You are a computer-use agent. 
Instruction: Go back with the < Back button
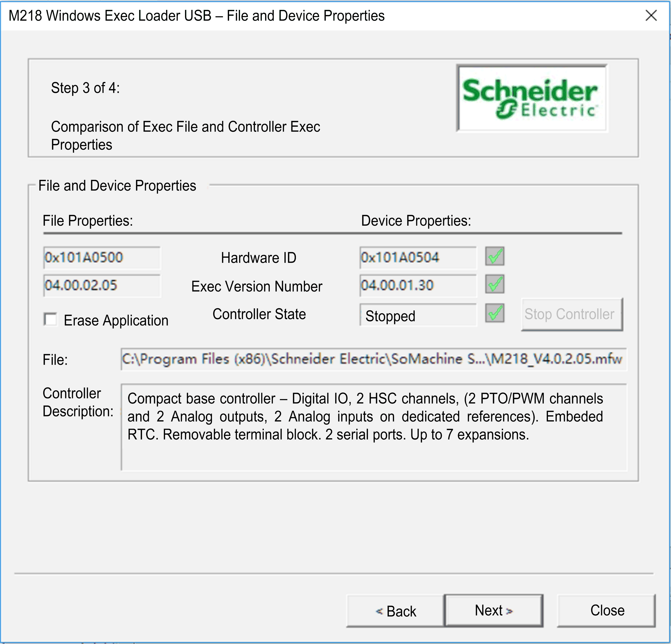pyautogui.click(x=395, y=611)
